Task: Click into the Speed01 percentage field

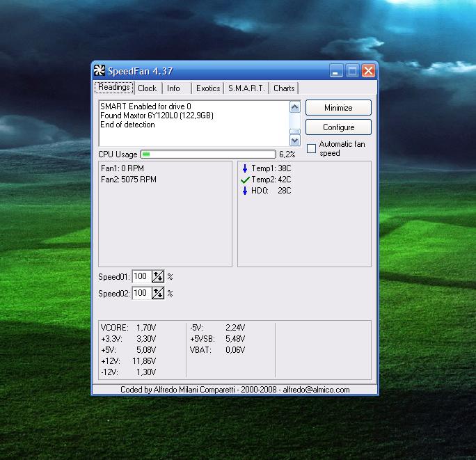Action: [141, 277]
